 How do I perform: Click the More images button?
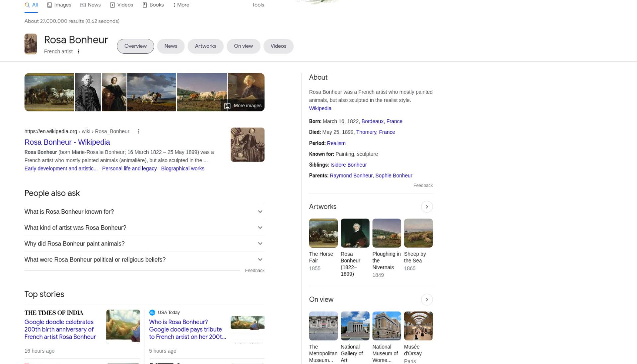(x=243, y=106)
